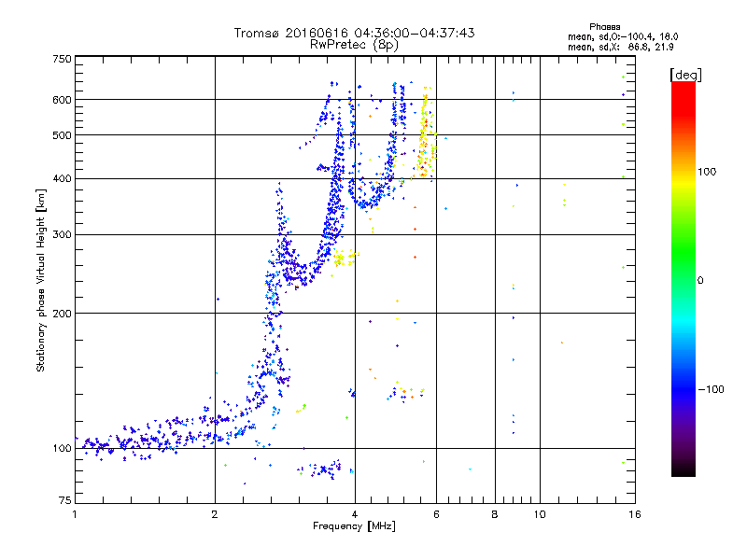Screen dimensions: 747x560
Task: Click the x-axis tick label '6'
Action: [436, 514]
